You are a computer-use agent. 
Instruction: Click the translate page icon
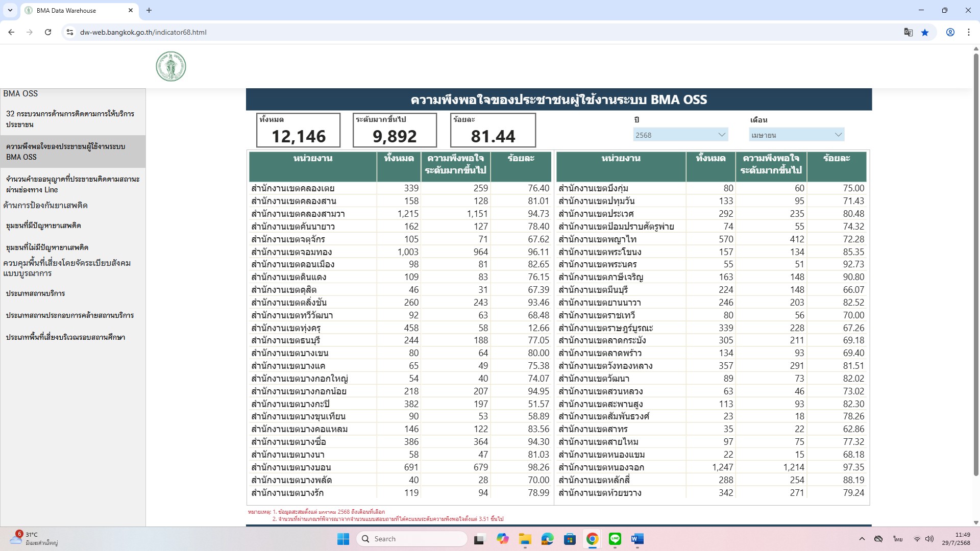pos(909,32)
